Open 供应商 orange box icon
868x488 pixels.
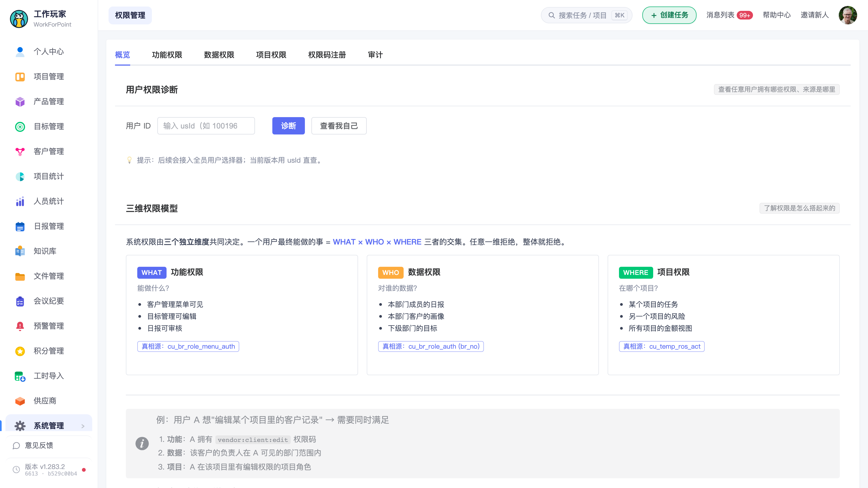pos(20,401)
